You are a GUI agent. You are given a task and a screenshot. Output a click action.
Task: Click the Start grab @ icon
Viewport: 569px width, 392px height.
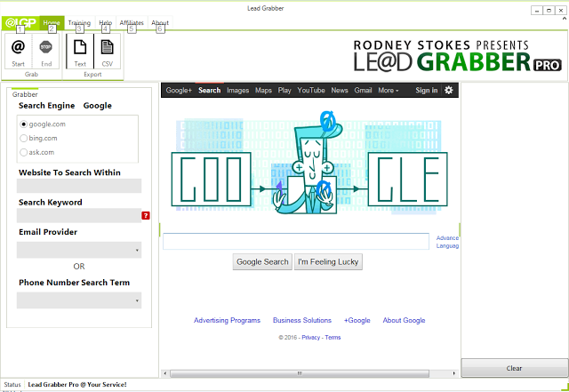coord(18,47)
